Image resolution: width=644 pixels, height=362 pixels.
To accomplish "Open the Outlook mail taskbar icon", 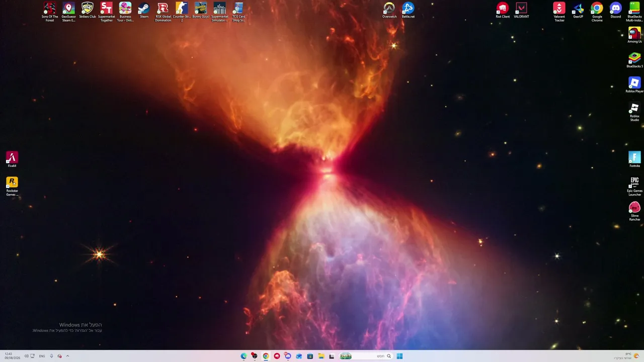I will click(x=299, y=356).
